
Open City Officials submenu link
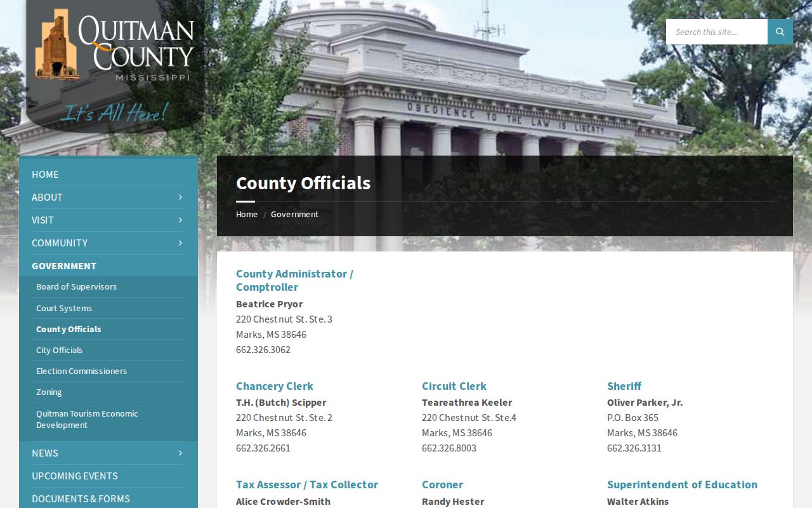point(59,351)
